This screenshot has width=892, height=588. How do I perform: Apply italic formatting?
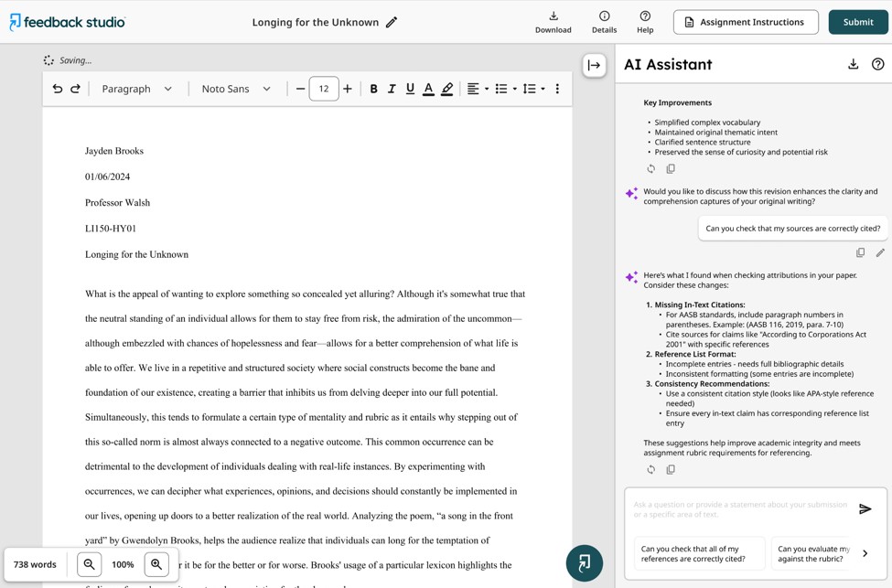[392, 89]
